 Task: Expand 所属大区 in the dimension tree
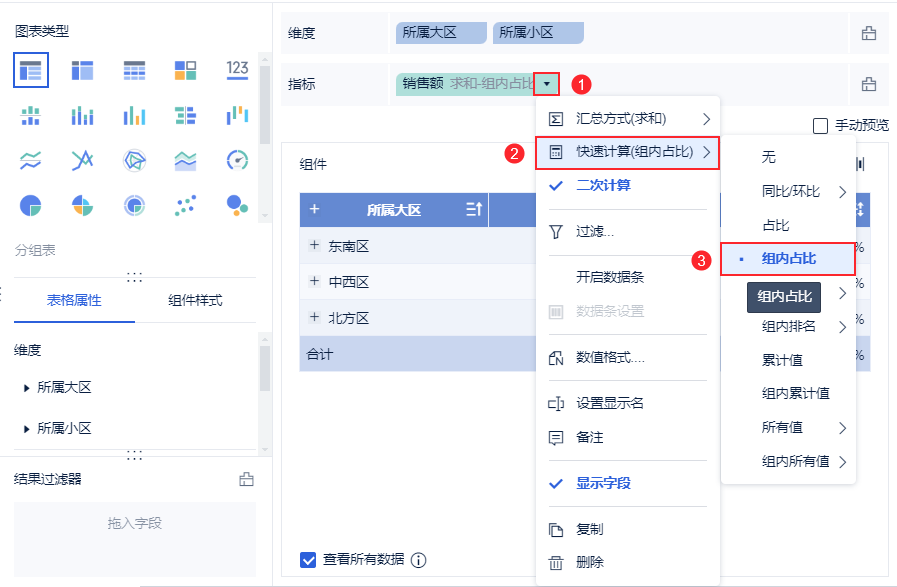pyautogui.click(x=26, y=387)
